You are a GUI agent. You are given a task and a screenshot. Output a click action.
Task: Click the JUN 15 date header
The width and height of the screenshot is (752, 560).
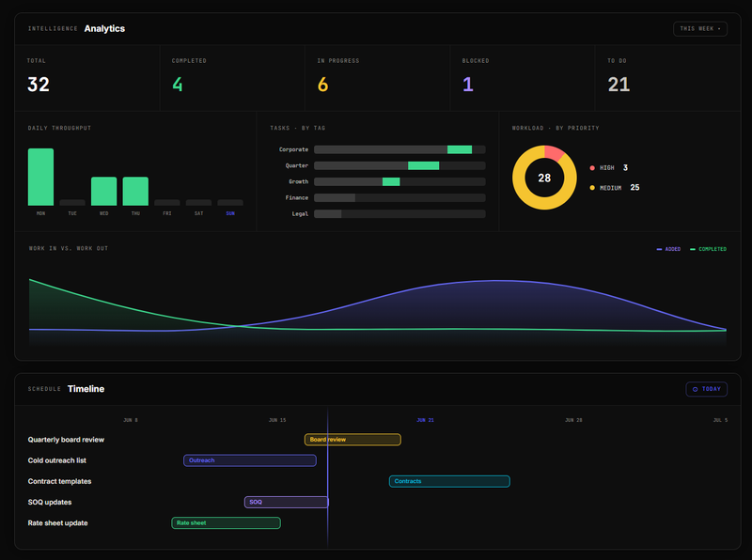point(277,420)
